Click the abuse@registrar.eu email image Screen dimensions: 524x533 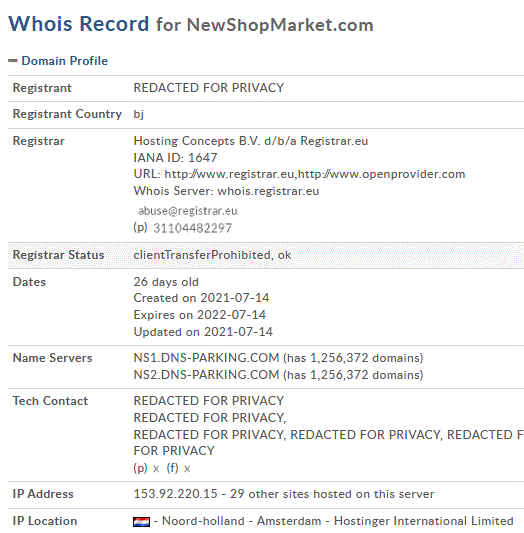(188, 211)
